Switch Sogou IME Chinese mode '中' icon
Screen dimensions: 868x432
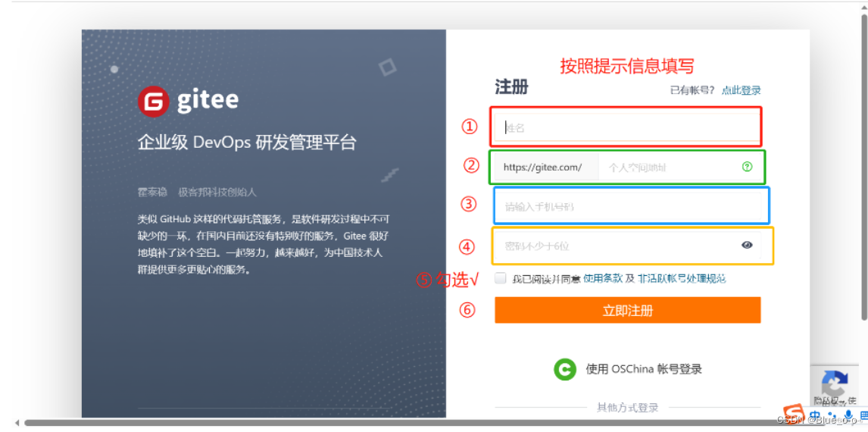[815, 415]
